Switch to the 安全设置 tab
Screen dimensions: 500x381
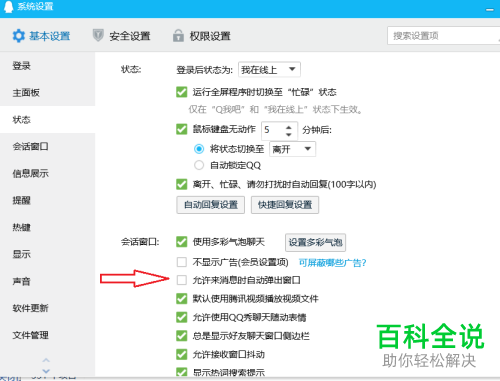pyautogui.click(x=121, y=36)
